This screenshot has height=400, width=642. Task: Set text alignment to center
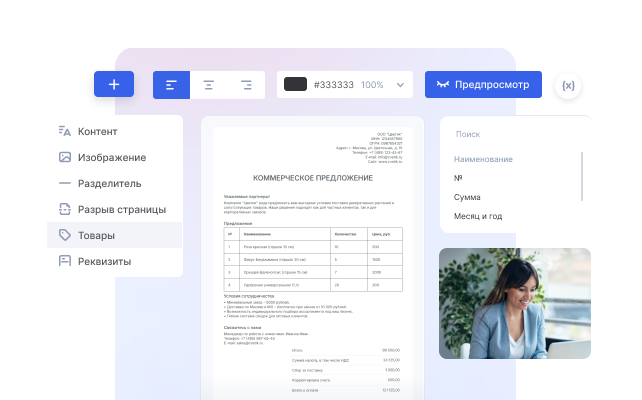coord(209,85)
